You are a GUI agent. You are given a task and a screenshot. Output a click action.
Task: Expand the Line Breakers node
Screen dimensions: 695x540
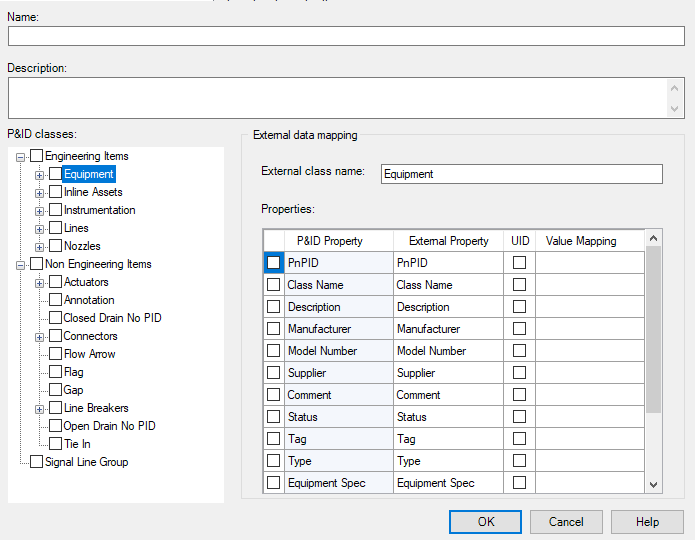tap(40, 408)
